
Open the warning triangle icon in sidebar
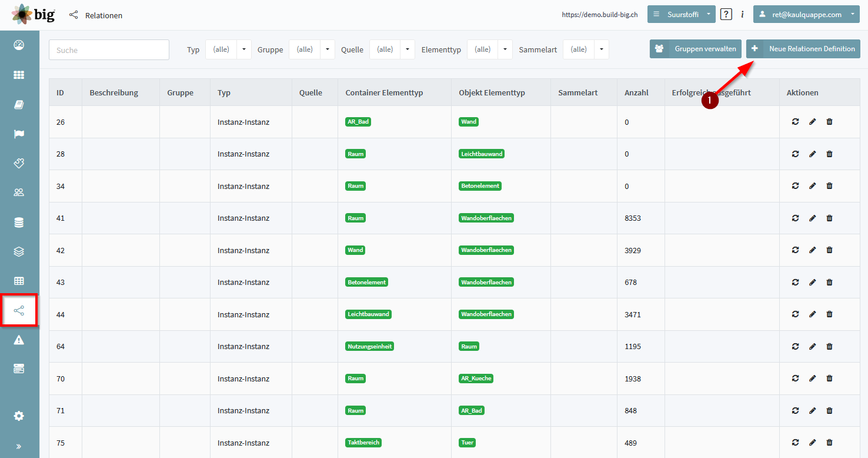[19, 340]
